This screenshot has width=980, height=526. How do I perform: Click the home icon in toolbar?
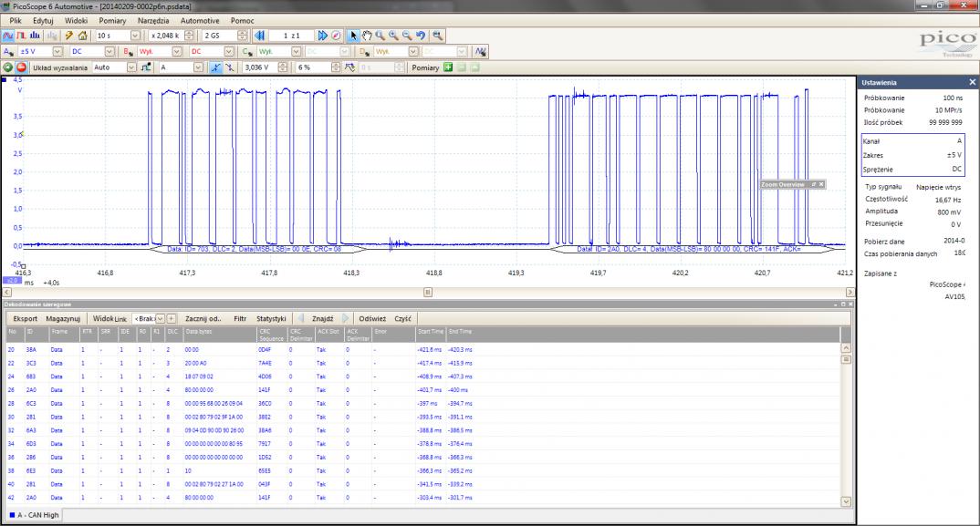point(82,36)
